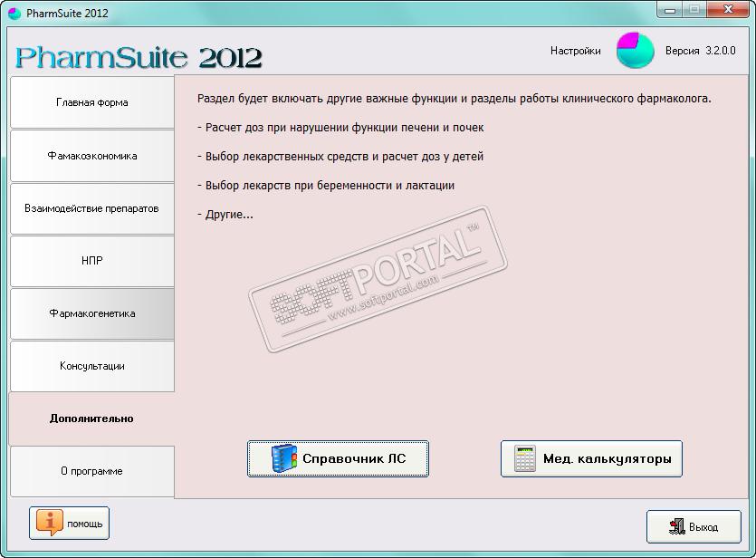Close the PharmSuite 2012 window
The width and height of the screenshot is (756, 558).
tap(729, 10)
